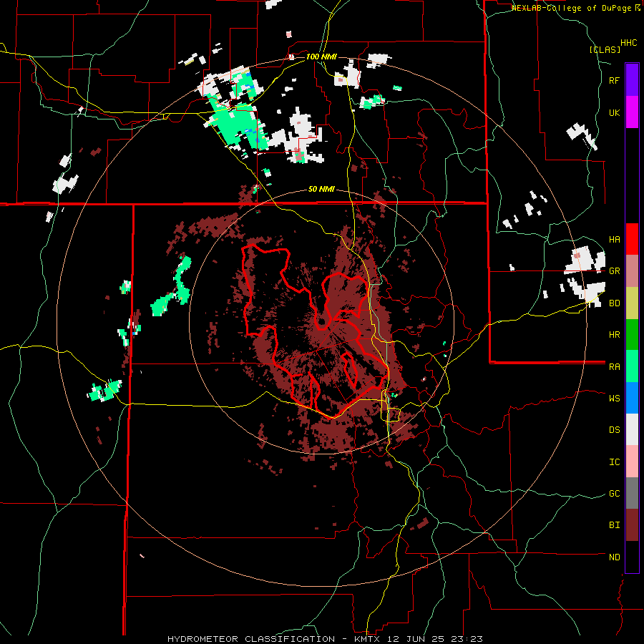Click the WS legend label

click(x=614, y=399)
